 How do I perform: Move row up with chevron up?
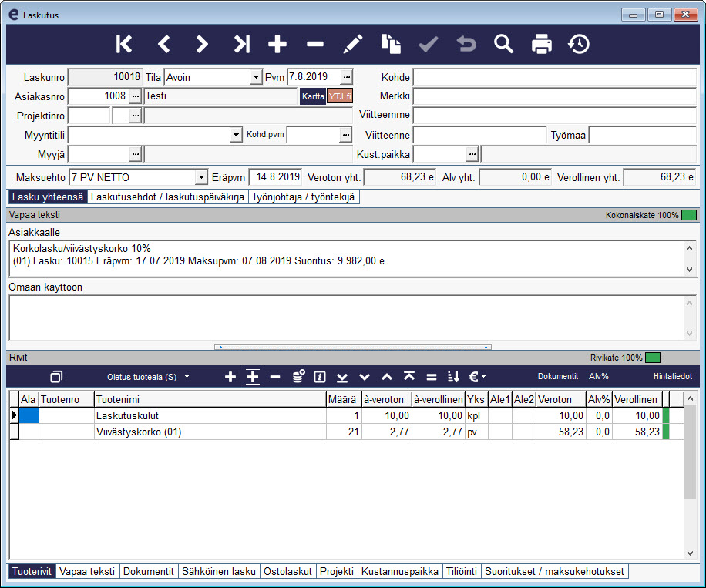387,377
